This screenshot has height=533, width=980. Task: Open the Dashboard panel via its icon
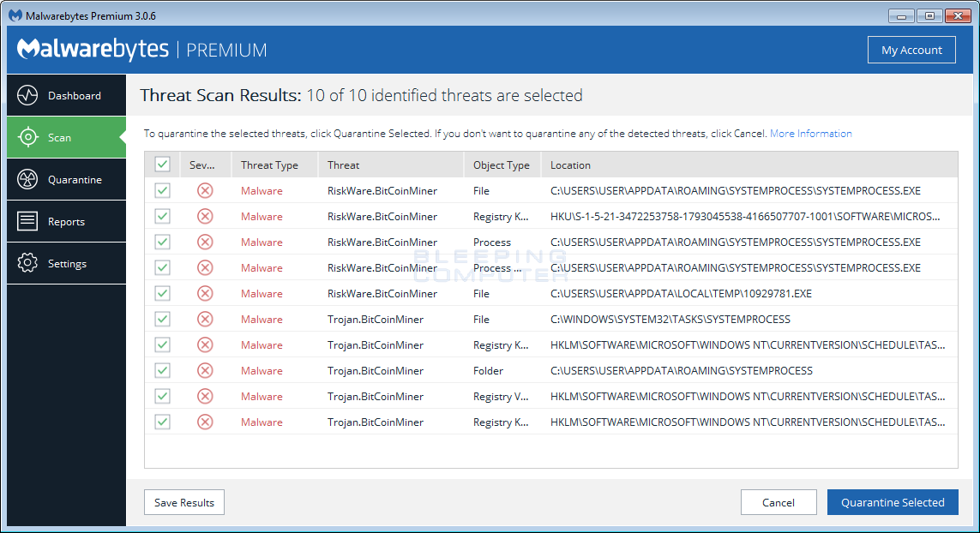click(x=30, y=95)
